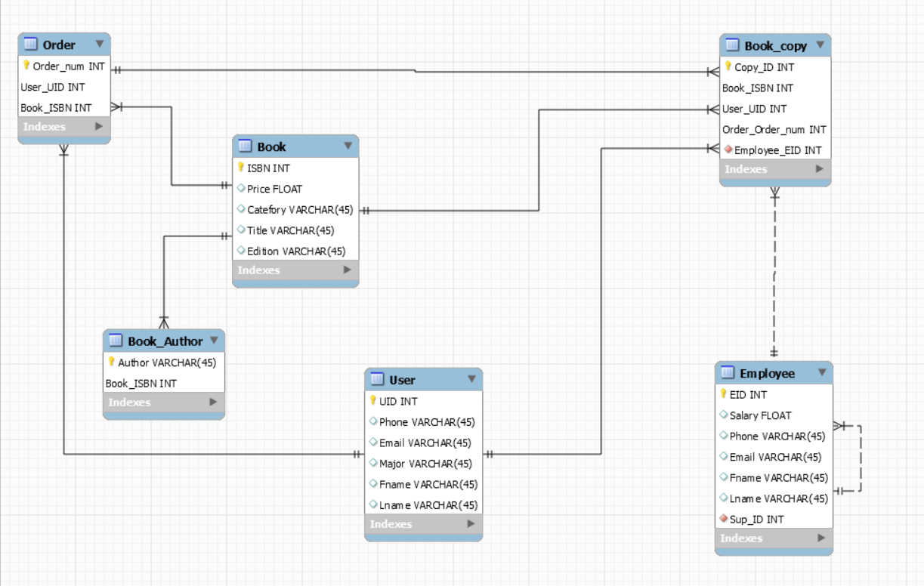Click the User table's header collapse arrow
Image resolution: width=924 pixels, height=586 pixels.
pos(474,380)
